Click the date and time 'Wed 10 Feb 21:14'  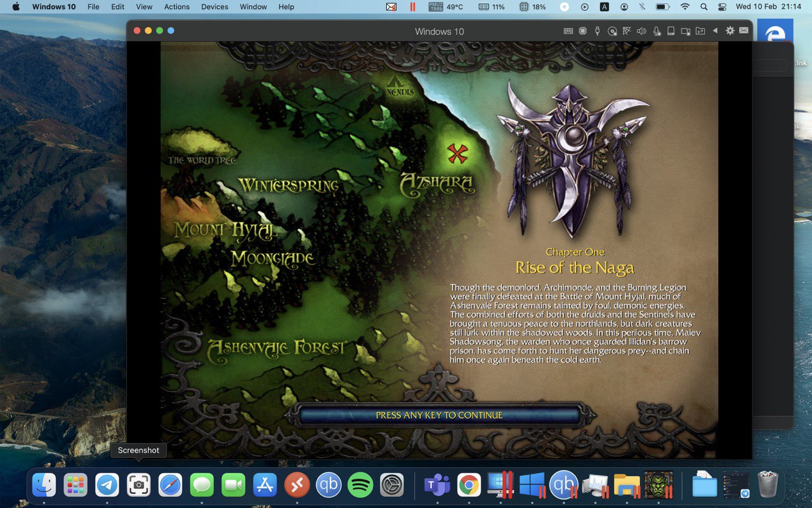(x=768, y=7)
